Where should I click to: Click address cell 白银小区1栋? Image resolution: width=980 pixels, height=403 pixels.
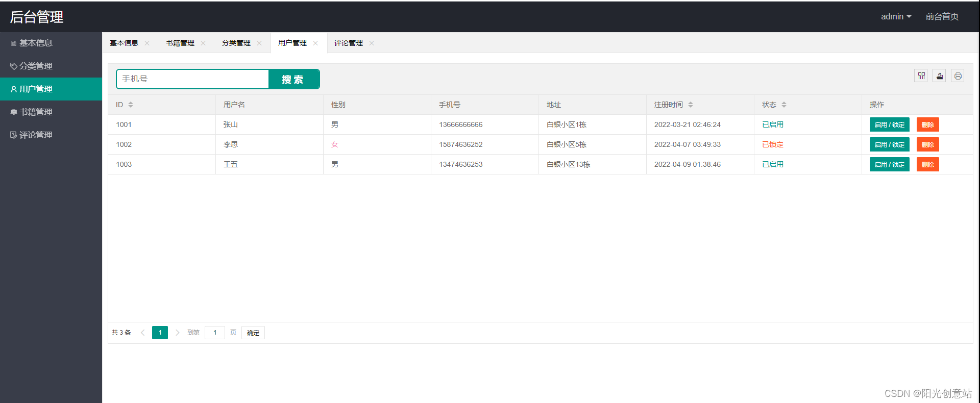[566, 124]
